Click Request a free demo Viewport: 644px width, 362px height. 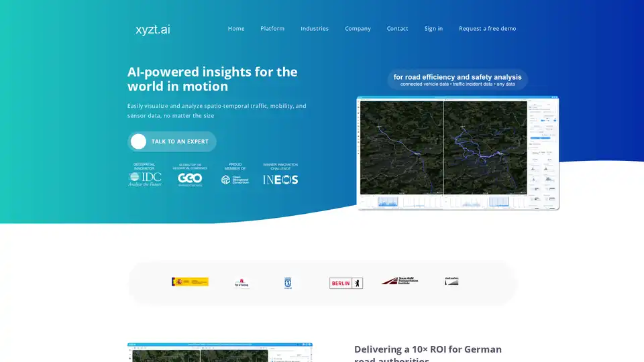(487, 29)
